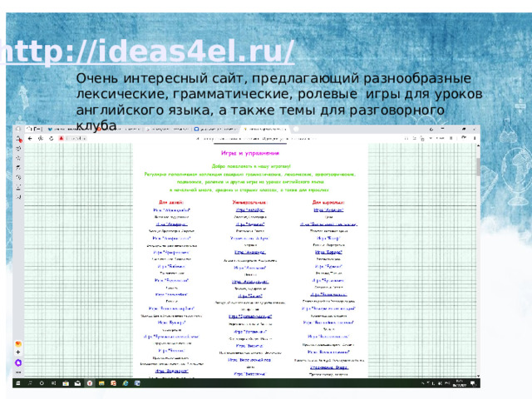The height and width of the screenshot is (399, 532).
Task: Click the page title in the browser address bar
Action: point(256,139)
